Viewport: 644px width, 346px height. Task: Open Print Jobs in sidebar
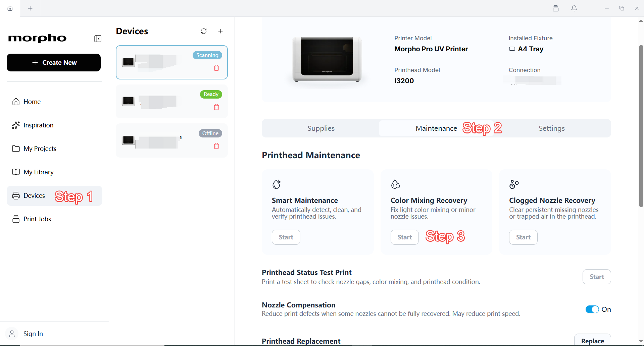click(54, 219)
